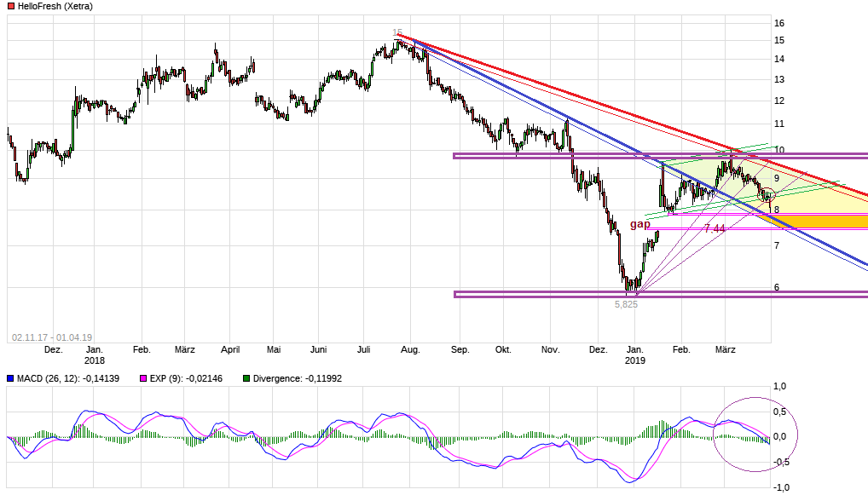Click the price axis value 14
The image size is (868, 501).
tap(779, 59)
